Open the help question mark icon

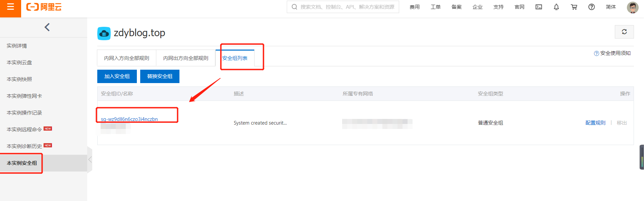(x=592, y=7)
